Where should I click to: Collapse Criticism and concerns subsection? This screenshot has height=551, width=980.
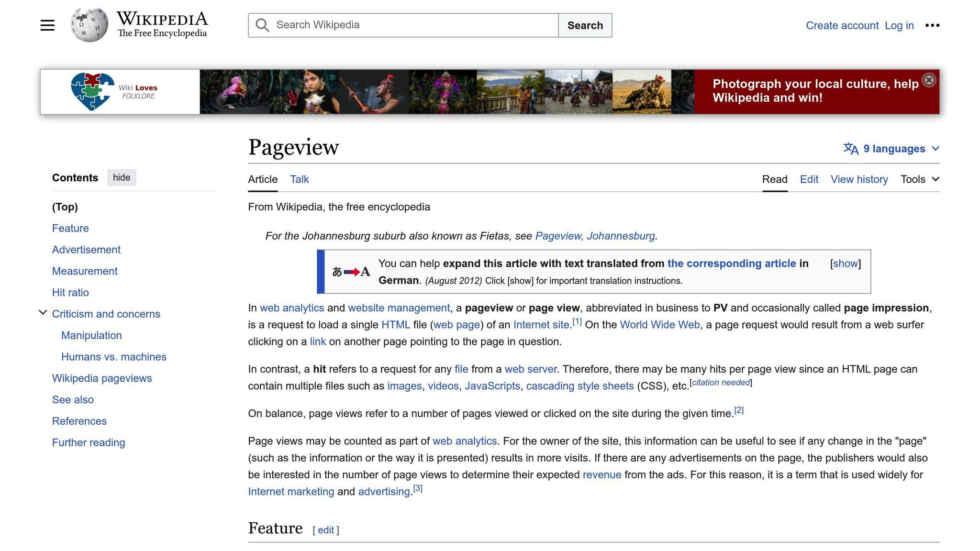[x=43, y=313]
